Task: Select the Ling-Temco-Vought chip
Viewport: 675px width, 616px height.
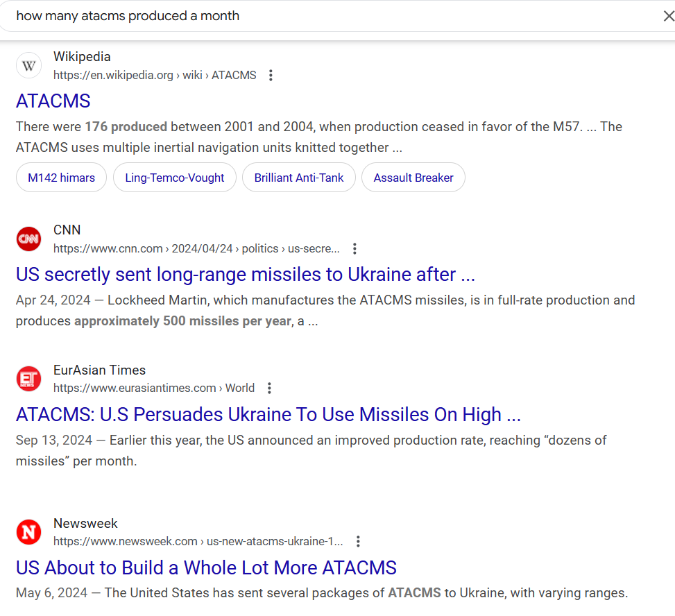Action: point(174,178)
